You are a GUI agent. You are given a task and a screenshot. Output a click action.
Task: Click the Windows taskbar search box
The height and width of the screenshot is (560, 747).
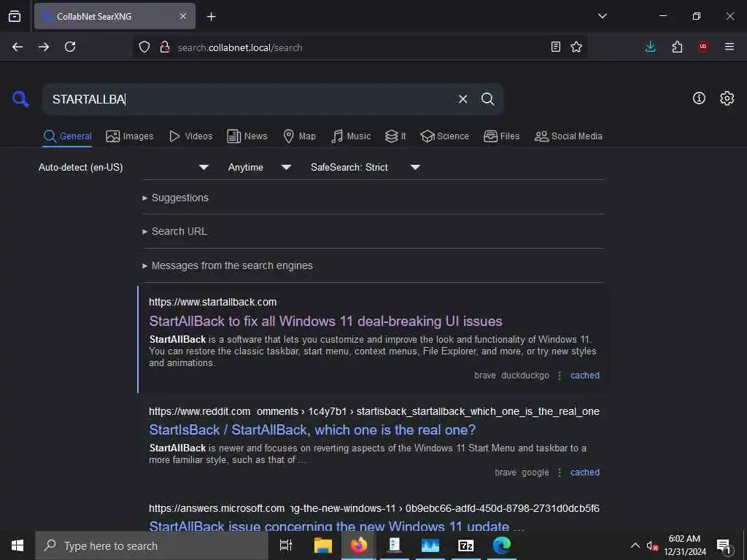(152, 545)
